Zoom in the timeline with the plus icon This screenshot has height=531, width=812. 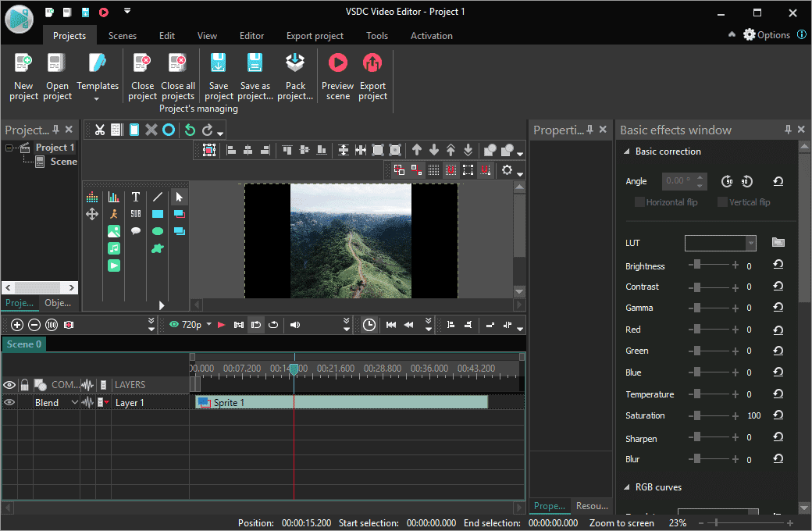tap(17, 325)
